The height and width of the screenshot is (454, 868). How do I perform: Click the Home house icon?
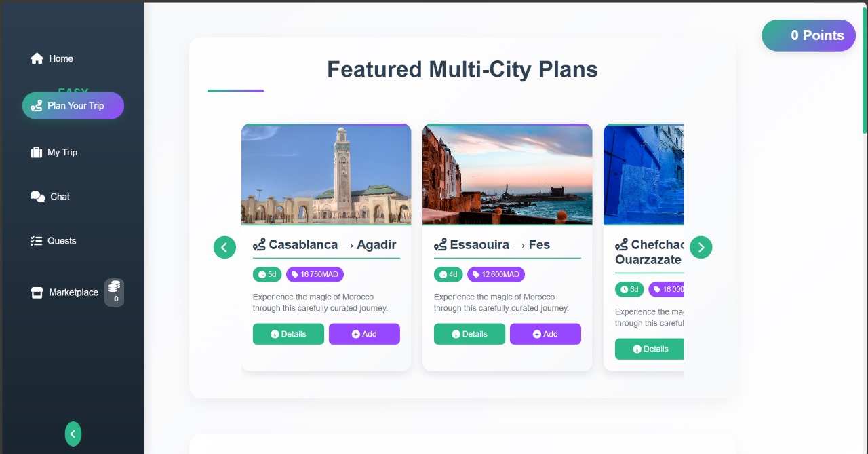[37, 58]
